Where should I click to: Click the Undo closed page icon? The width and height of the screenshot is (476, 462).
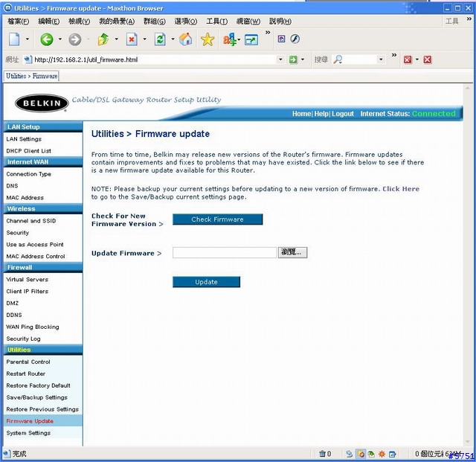pyautogui.click(x=103, y=39)
